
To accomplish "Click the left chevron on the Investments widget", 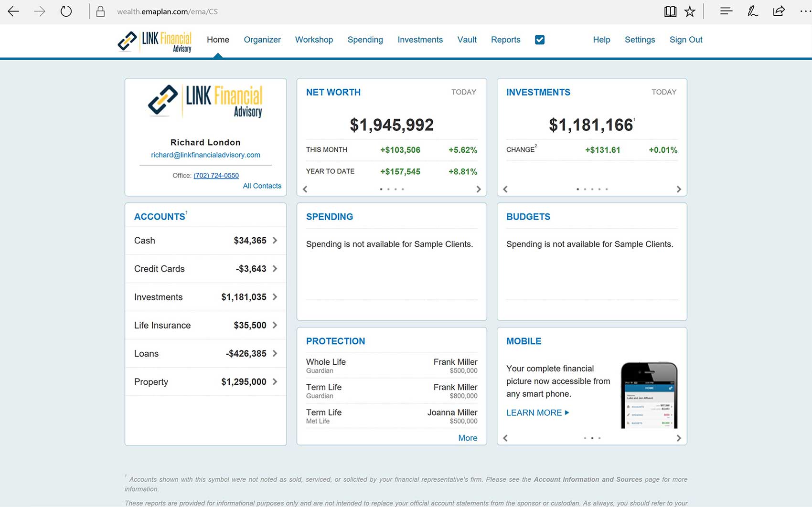I will pos(505,189).
